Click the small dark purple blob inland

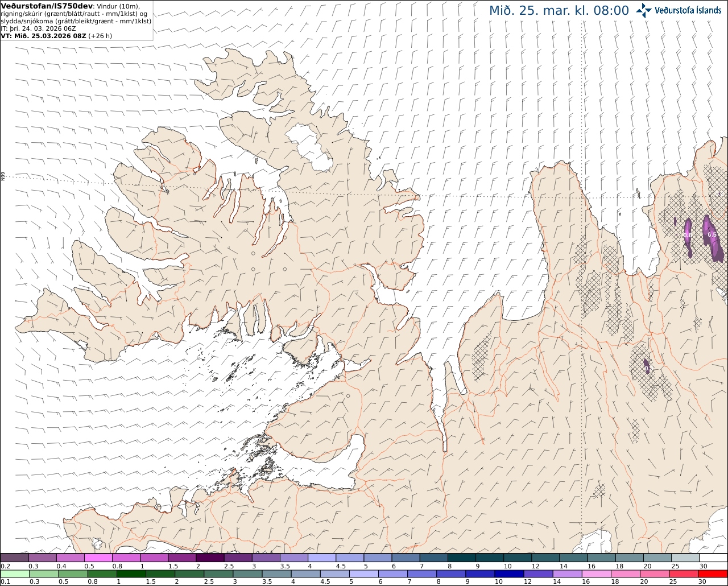coord(647,365)
